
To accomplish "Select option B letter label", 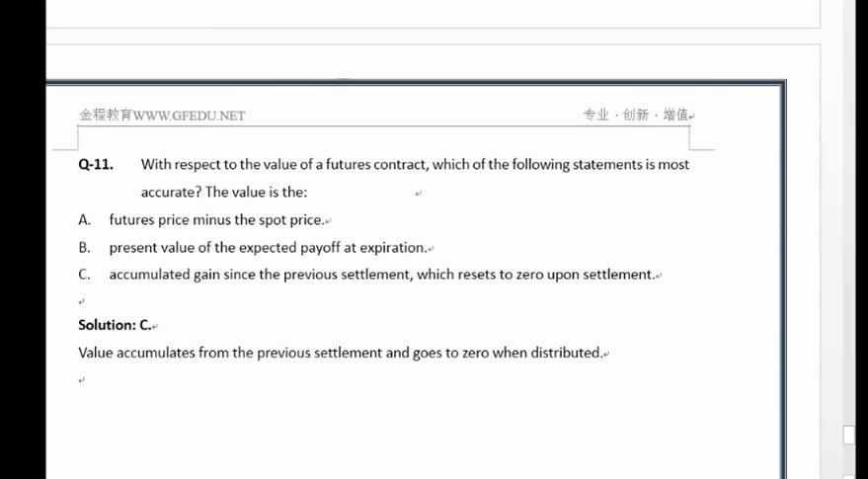I will coord(84,248).
